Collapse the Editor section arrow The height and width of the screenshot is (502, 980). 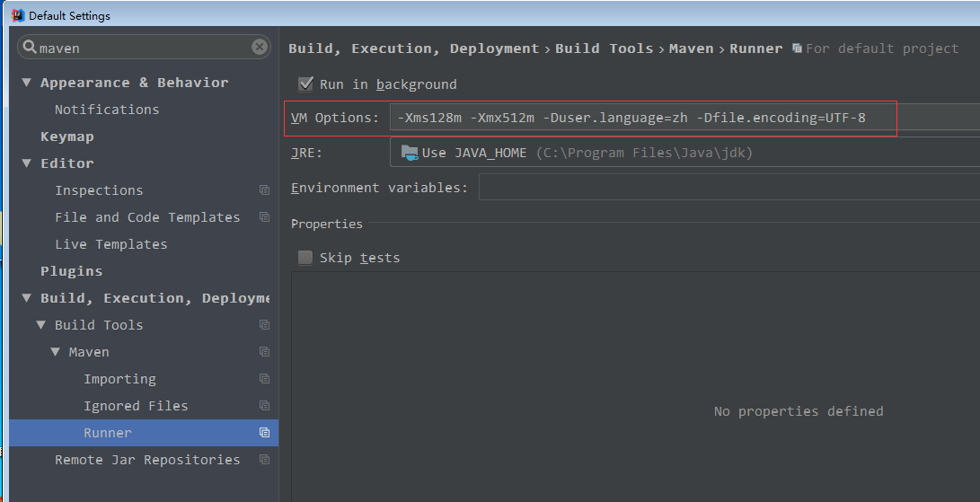(27, 163)
